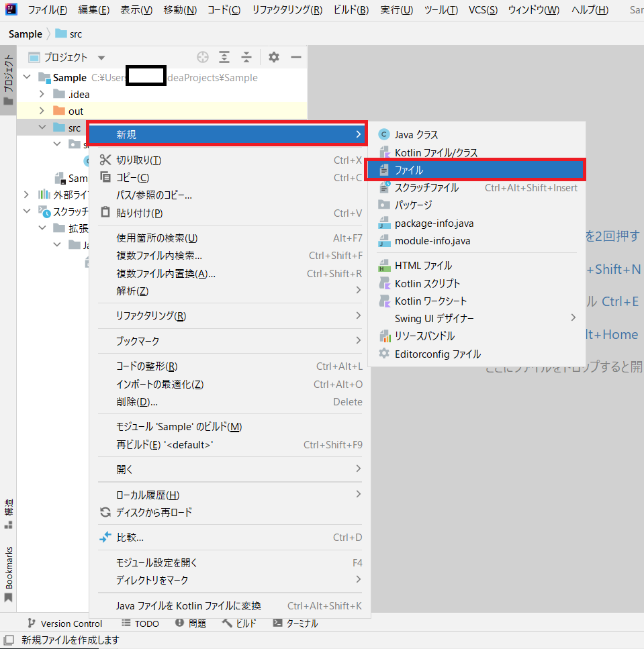This screenshot has height=649, width=644.
Task: Select 新規 in the context menu
Action: click(227, 134)
